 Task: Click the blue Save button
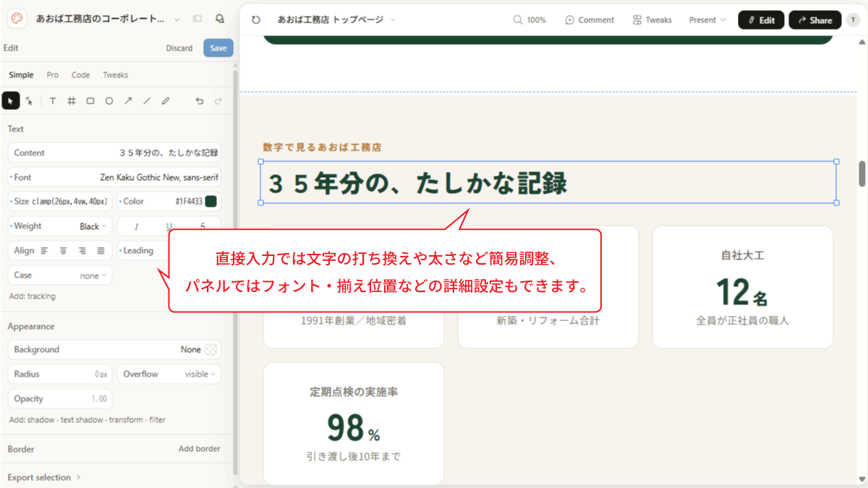(x=218, y=48)
